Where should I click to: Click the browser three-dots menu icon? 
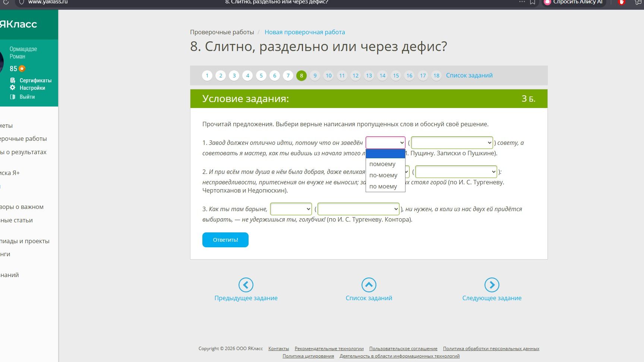(x=522, y=2)
